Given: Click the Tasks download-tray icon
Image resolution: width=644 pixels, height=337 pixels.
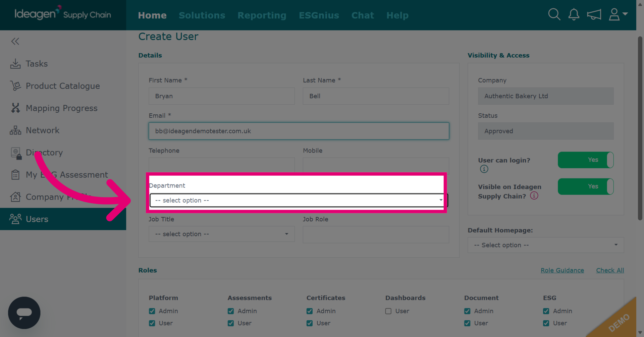Looking at the screenshot, I should pyautogui.click(x=15, y=64).
